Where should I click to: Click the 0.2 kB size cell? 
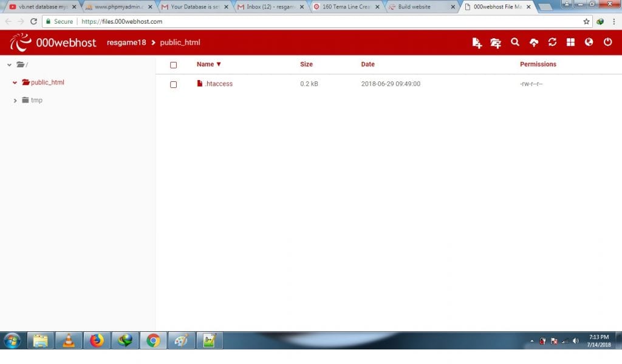click(309, 84)
